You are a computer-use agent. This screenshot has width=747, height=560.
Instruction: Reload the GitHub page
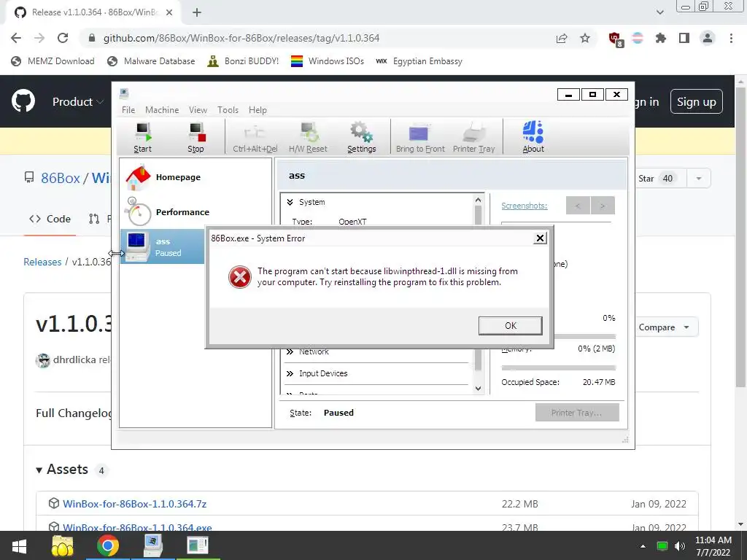click(63, 38)
